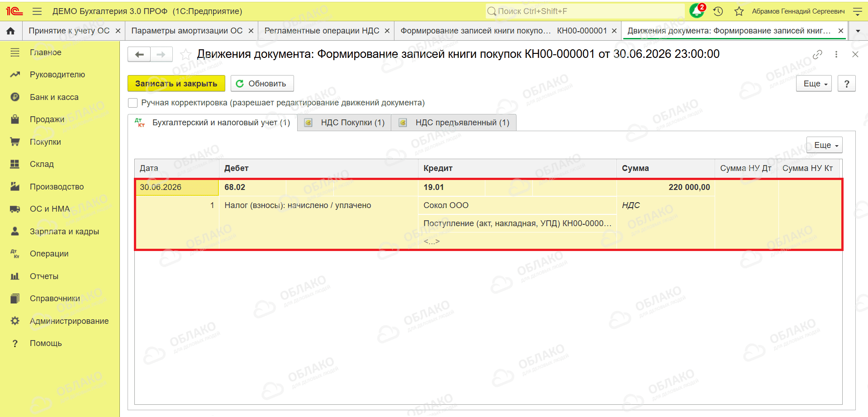Image resolution: width=868 pixels, height=417 pixels.
Task: Click user name Абрамов Геннадий Сергеевич
Action: coord(798,11)
